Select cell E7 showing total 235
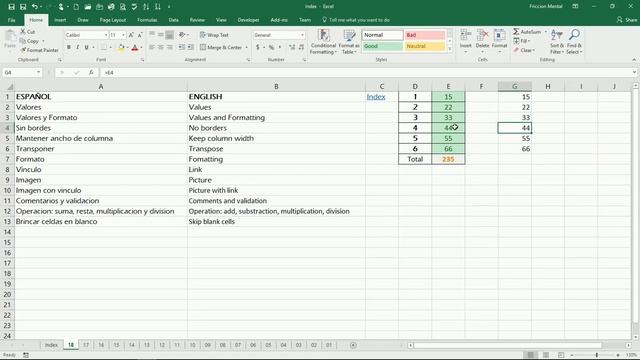Screen dimensions: 640x360 coord(448,159)
